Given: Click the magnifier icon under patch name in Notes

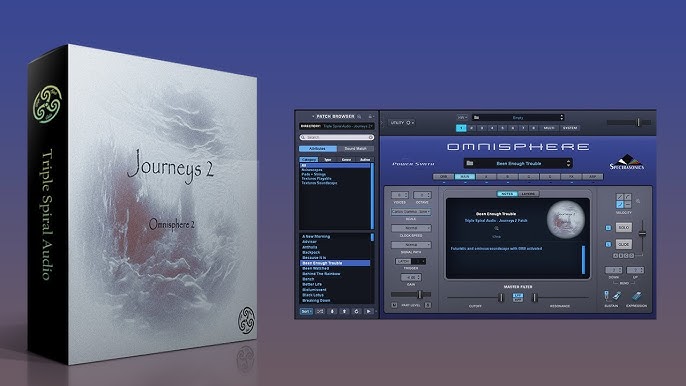Looking at the screenshot, I should coord(497,228).
